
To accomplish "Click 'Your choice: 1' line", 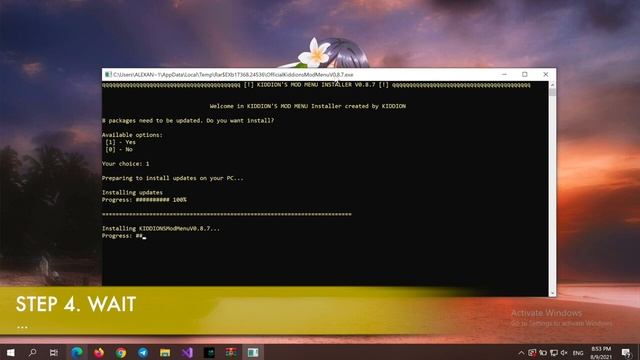I will [x=125, y=164].
